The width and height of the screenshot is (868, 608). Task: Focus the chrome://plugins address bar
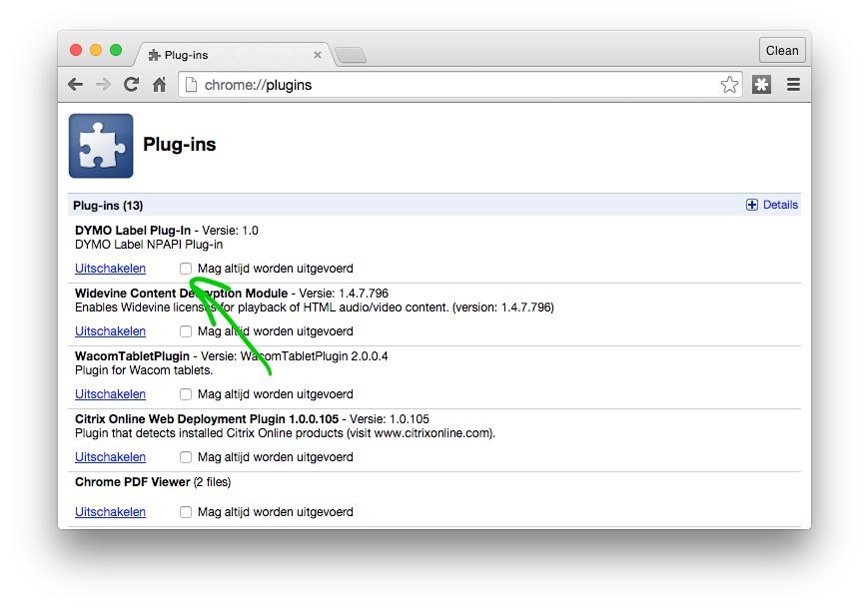coord(449,85)
